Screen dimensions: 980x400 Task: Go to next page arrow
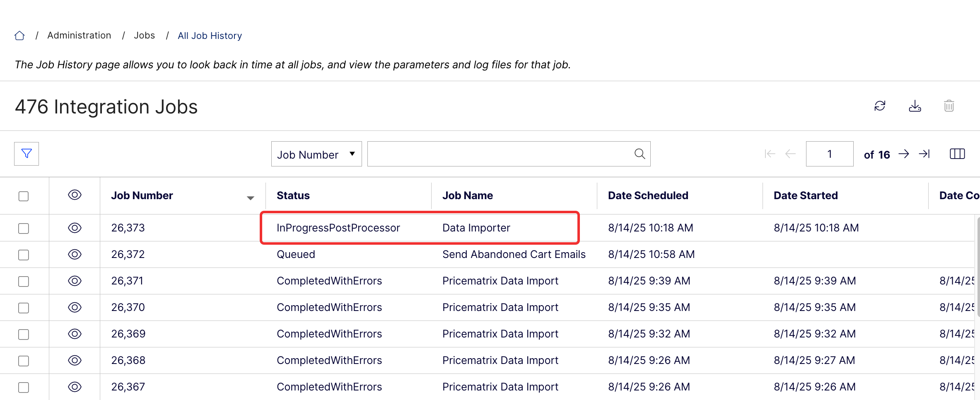(904, 154)
